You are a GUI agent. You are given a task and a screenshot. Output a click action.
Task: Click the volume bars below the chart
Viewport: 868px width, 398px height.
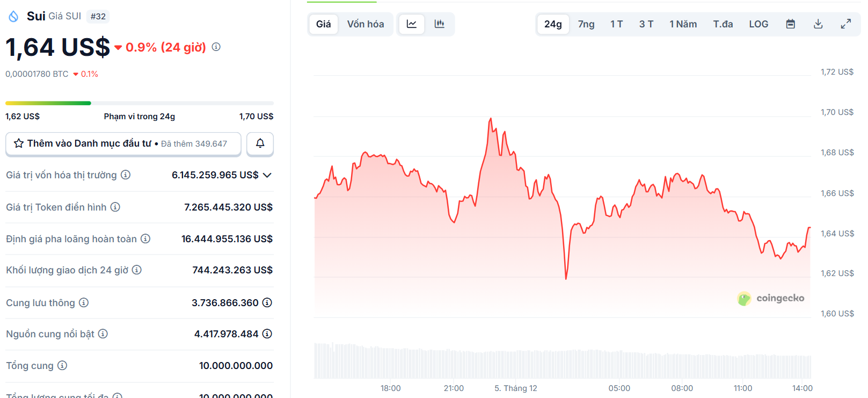coord(563,361)
